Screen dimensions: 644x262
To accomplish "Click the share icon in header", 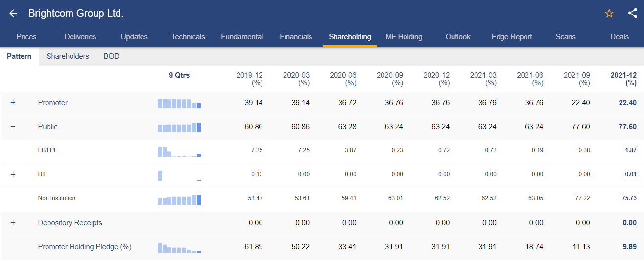I will (x=633, y=13).
